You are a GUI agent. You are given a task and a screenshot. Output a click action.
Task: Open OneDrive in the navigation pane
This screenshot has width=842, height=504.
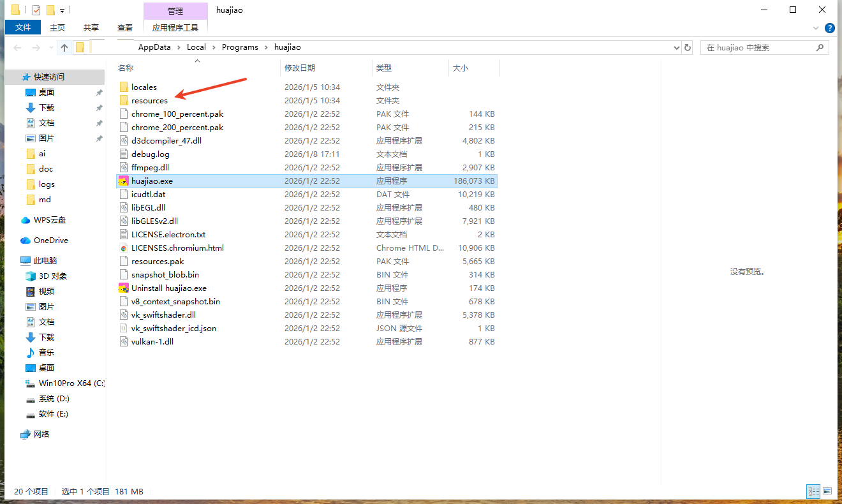click(50, 241)
